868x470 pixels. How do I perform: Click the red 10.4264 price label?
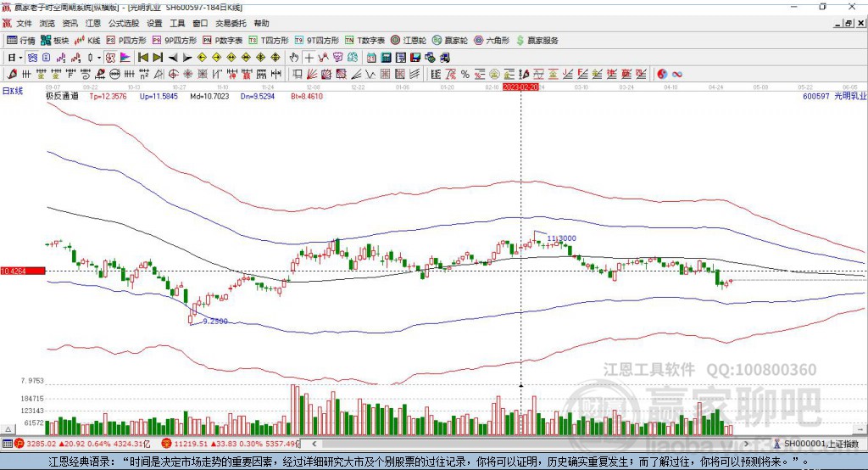(x=23, y=271)
